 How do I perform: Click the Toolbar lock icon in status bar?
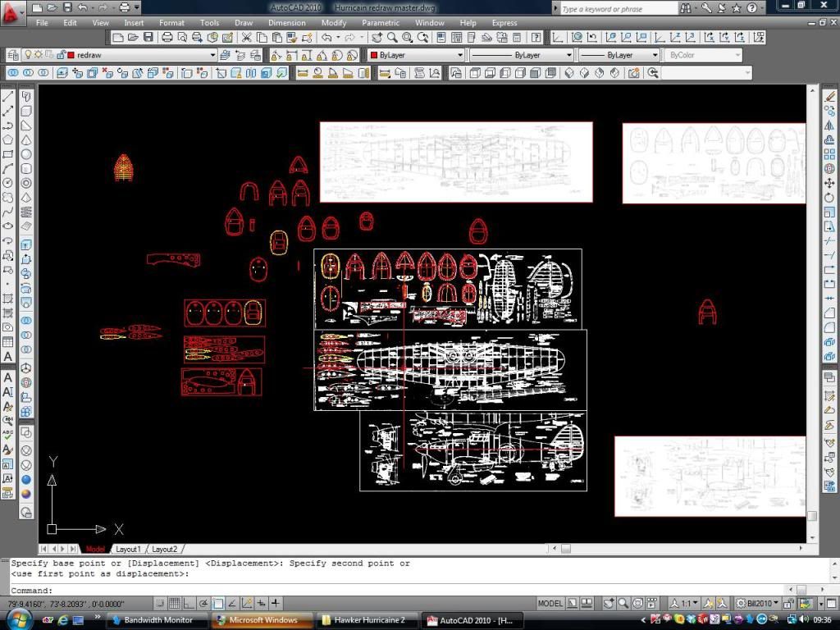tap(788, 604)
